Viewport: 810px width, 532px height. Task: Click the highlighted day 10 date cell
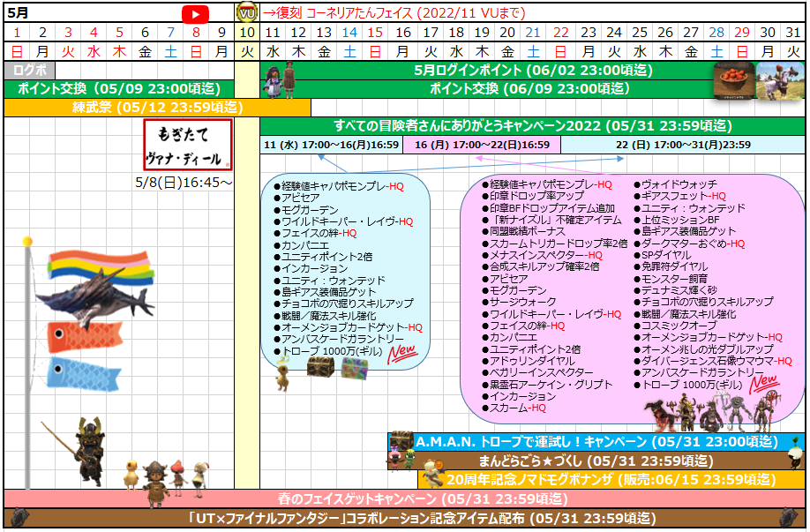tap(247, 33)
